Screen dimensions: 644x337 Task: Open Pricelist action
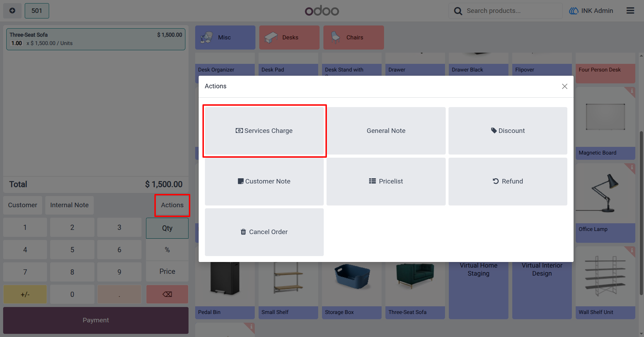[x=386, y=181]
